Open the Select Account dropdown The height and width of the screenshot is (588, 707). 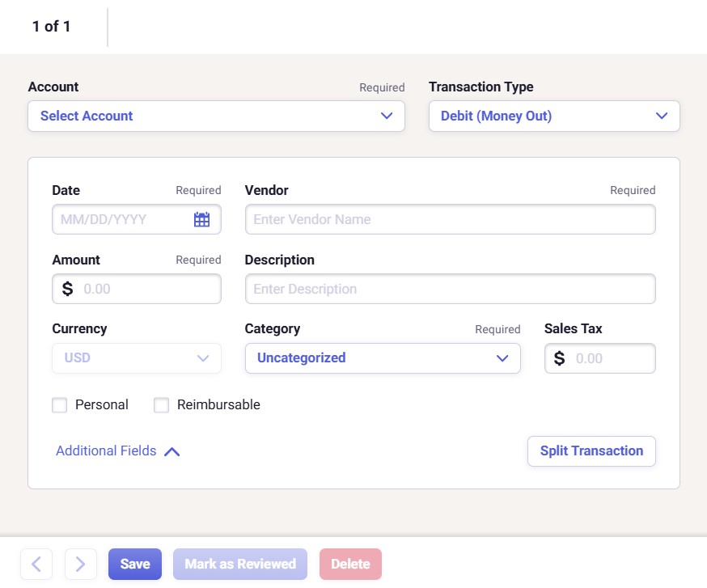216,116
